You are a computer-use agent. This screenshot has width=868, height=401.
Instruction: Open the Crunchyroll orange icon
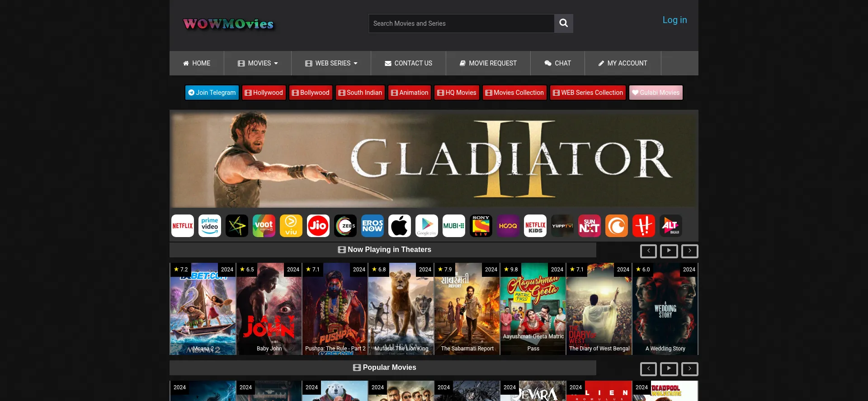617,226
